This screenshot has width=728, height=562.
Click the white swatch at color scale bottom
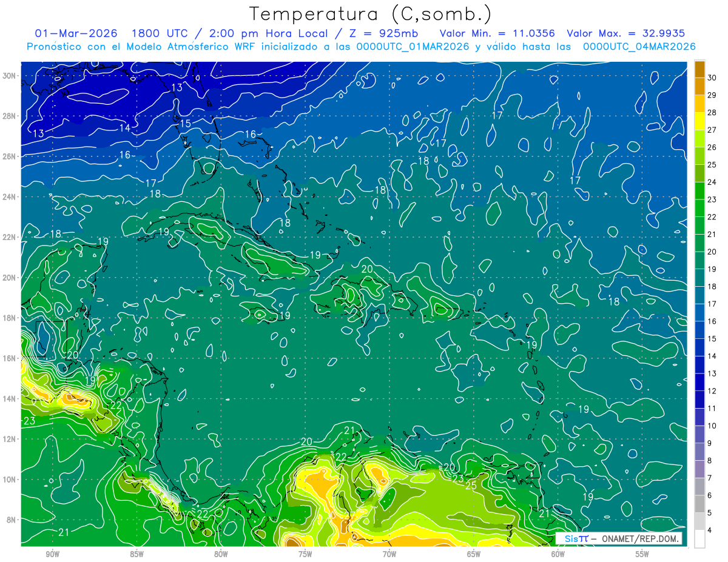pyautogui.click(x=699, y=539)
